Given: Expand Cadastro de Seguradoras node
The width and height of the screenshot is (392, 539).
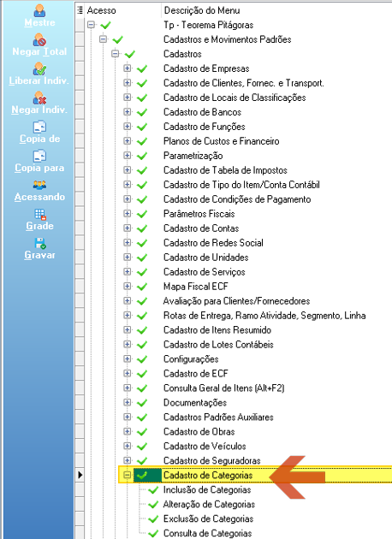Looking at the screenshot, I should coord(128,460).
